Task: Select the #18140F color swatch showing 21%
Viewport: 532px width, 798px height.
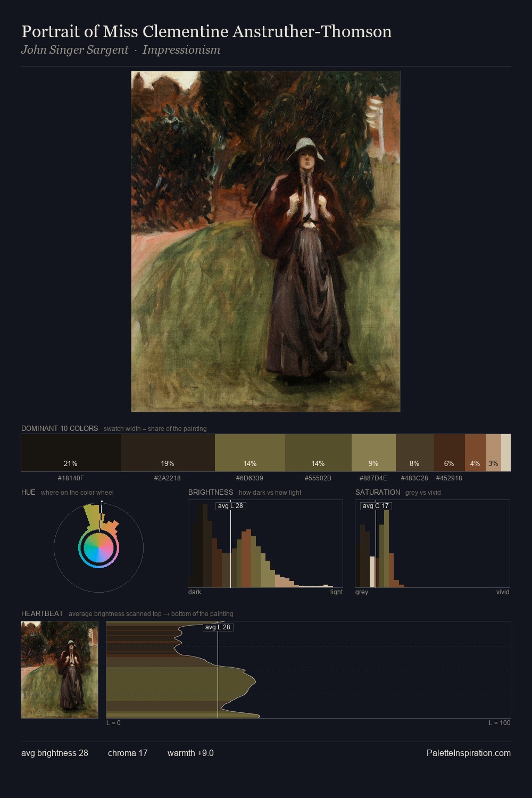Action: (x=71, y=453)
